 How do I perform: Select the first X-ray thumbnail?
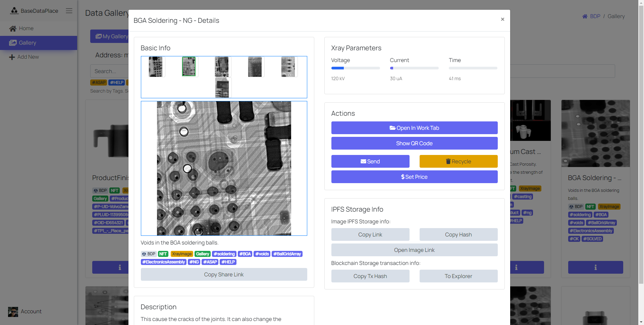coord(156,67)
